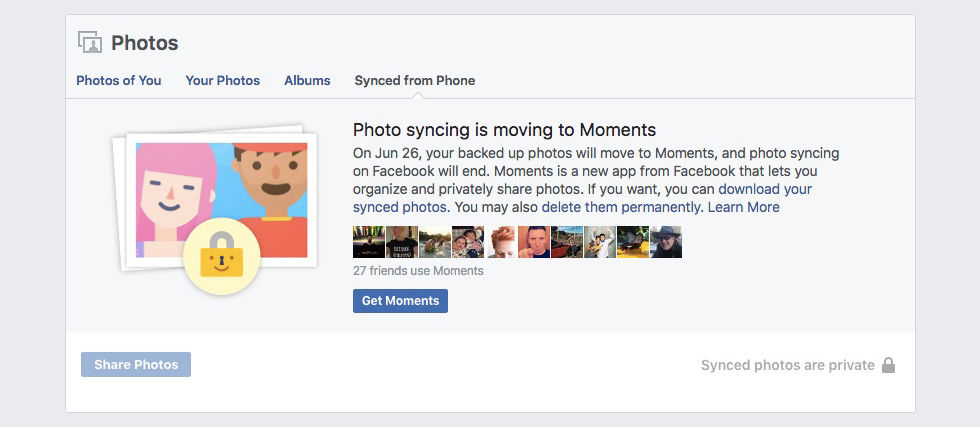Click the yellow smiling padlock illustration
The width and height of the screenshot is (980, 427).
(221, 256)
